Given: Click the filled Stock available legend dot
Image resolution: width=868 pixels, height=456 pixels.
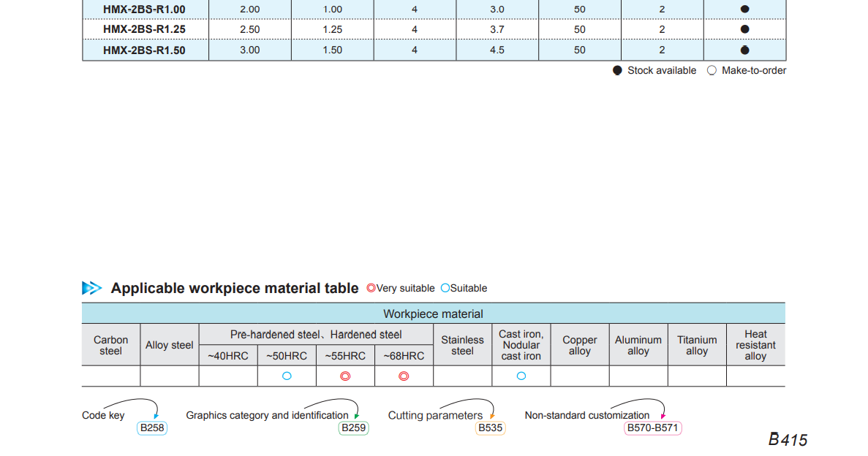Looking at the screenshot, I should click(617, 70).
